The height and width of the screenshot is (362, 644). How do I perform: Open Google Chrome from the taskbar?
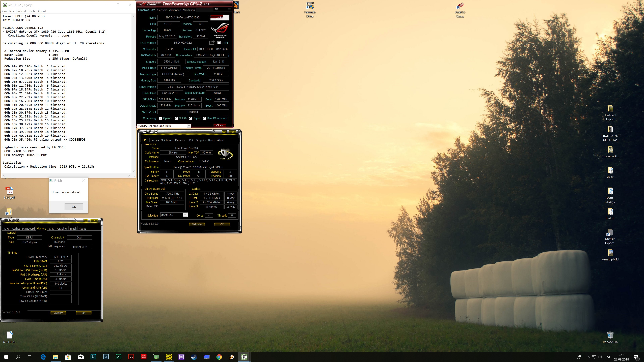219,357
